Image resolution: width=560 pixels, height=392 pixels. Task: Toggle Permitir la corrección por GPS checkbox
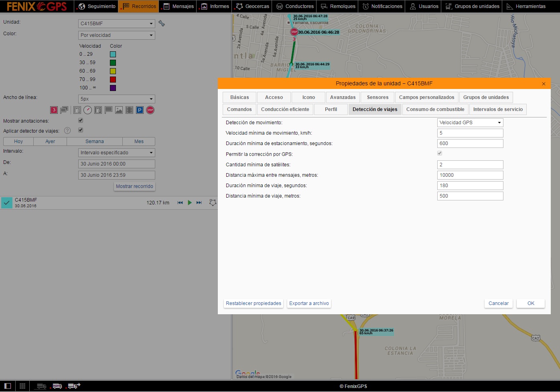(440, 154)
